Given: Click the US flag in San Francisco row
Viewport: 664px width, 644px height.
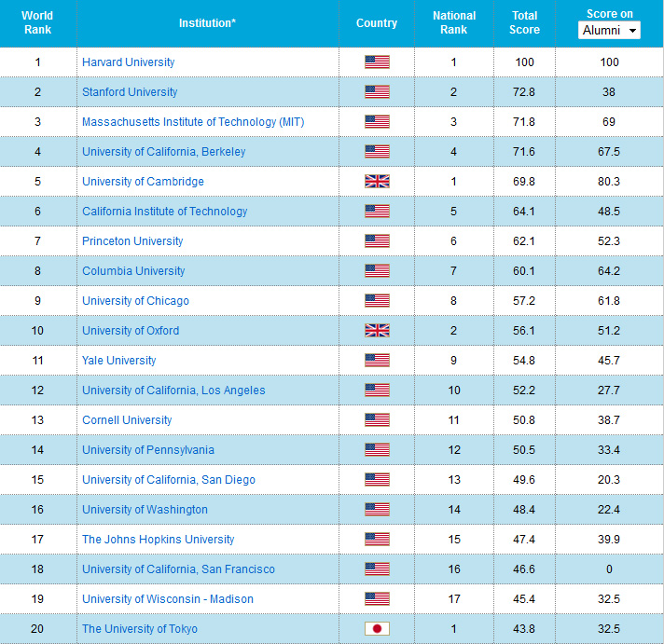Looking at the screenshot, I should point(377,569).
